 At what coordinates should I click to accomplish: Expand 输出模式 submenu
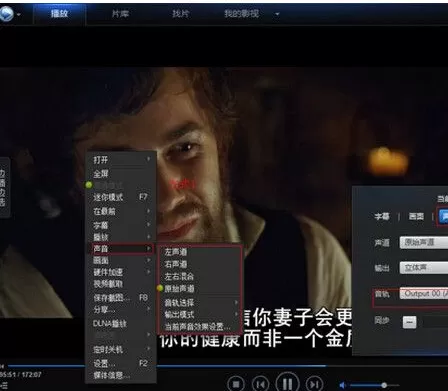pyautogui.click(x=200, y=314)
